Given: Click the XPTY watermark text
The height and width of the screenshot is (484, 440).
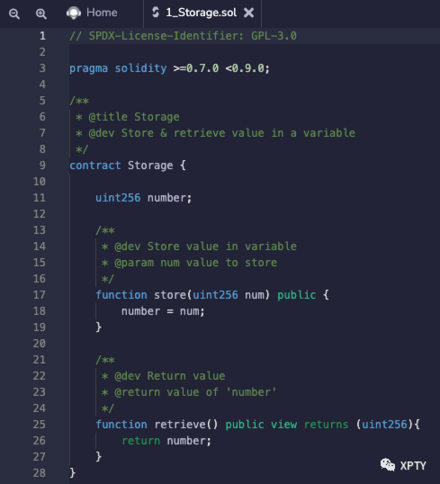Looking at the screenshot, I should (413, 465).
